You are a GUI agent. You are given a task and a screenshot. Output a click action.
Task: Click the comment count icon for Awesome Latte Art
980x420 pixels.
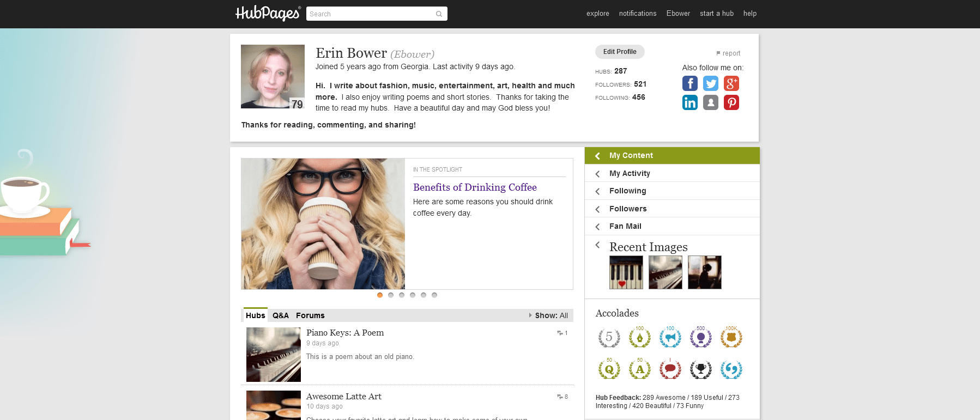(560, 397)
